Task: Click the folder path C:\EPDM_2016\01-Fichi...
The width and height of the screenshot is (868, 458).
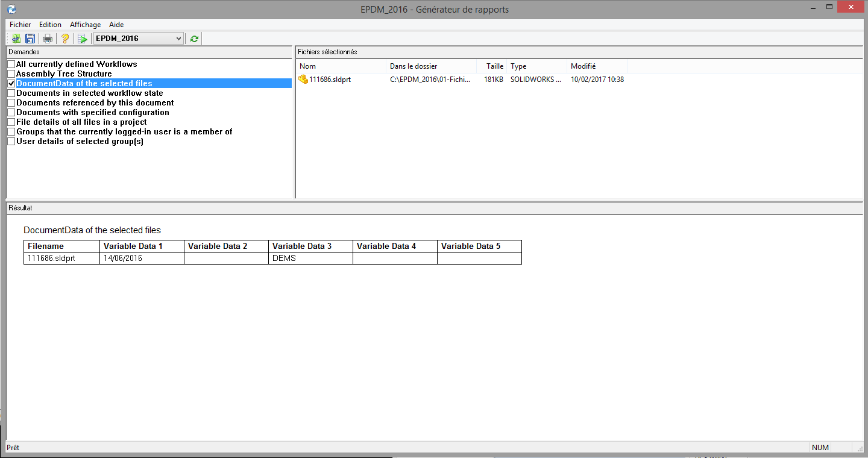Action: click(430, 80)
